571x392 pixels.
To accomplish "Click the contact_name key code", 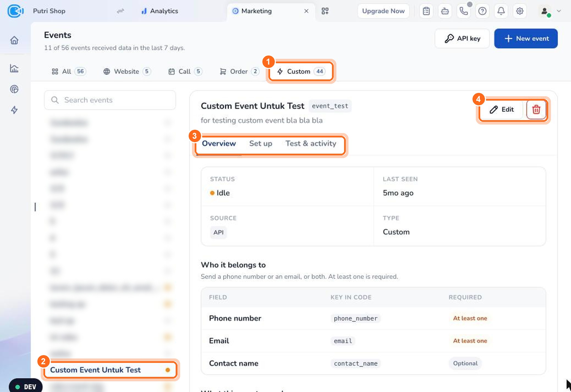I will pyautogui.click(x=356, y=363).
